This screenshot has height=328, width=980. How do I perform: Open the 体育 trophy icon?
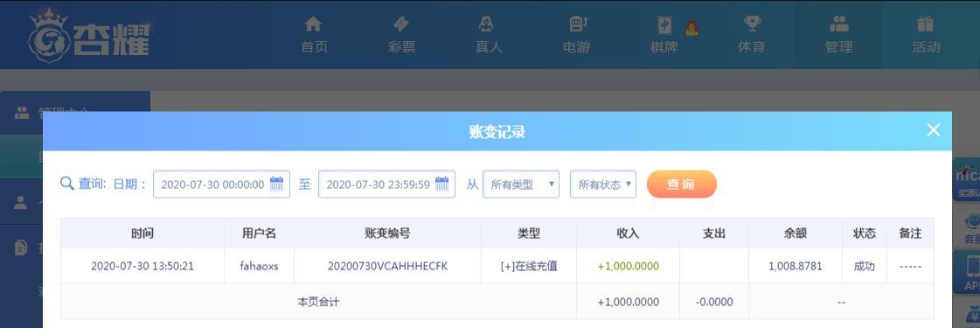pos(752,24)
